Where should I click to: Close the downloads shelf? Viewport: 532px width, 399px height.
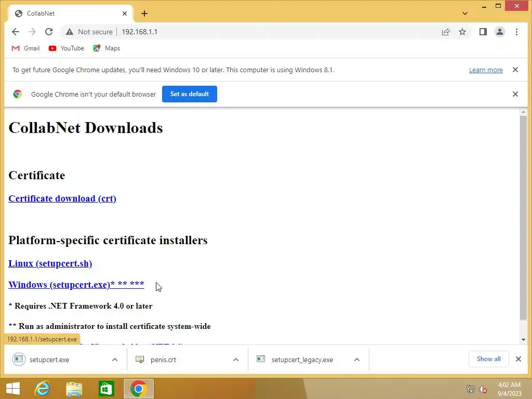click(518, 359)
